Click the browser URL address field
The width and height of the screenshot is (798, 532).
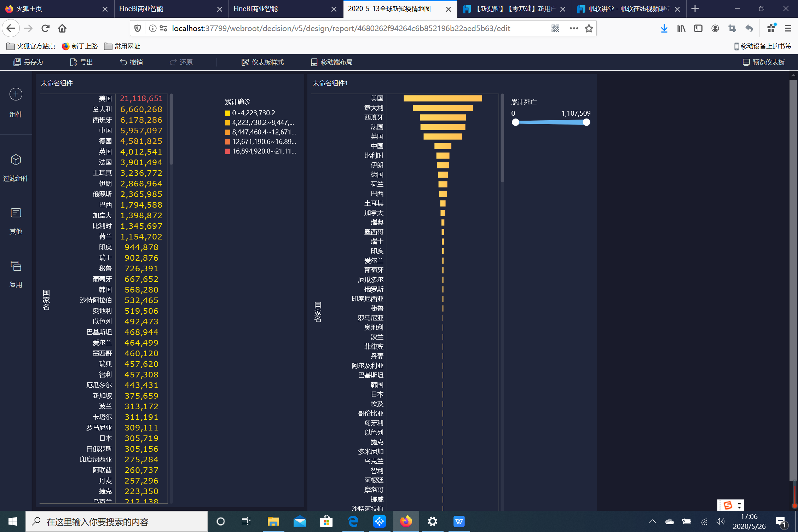pos(340,28)
